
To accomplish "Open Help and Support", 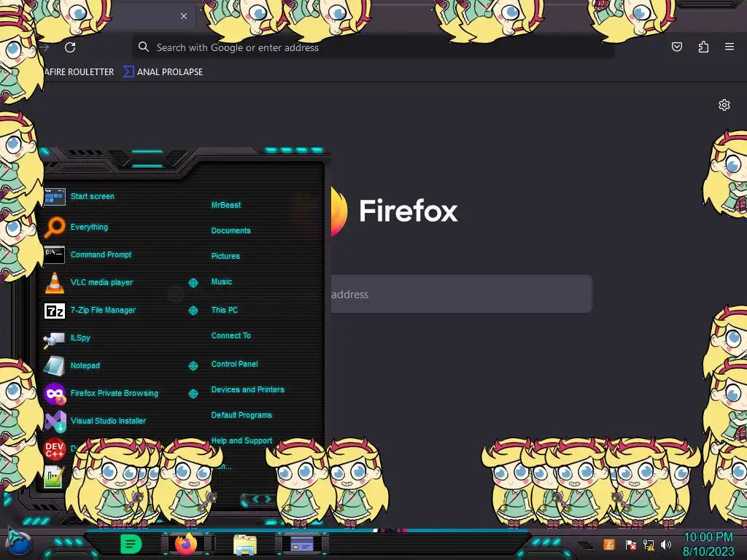I will point(242,440).
